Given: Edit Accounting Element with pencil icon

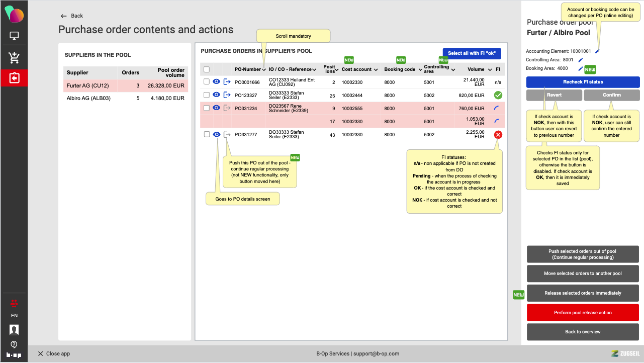Looking at the screenshot, I should (597, 51).
